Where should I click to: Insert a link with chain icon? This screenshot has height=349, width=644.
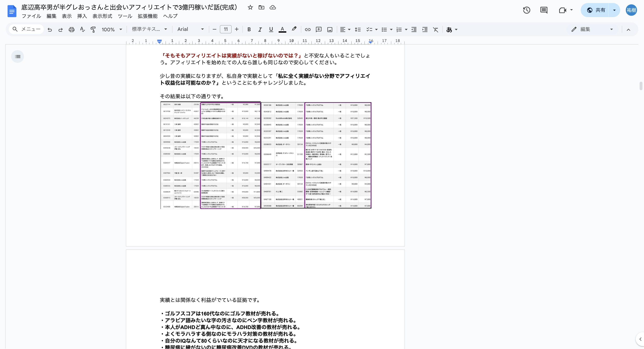(x=308, y=30)
